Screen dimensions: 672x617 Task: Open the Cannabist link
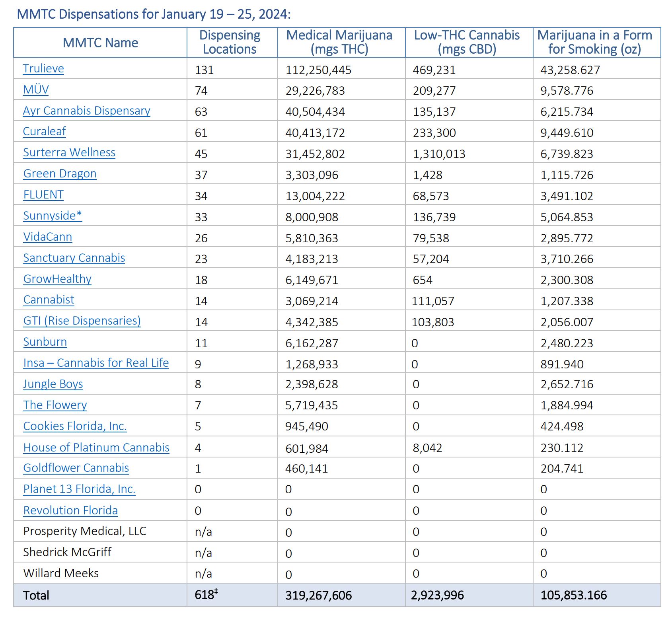coord(49,300)
